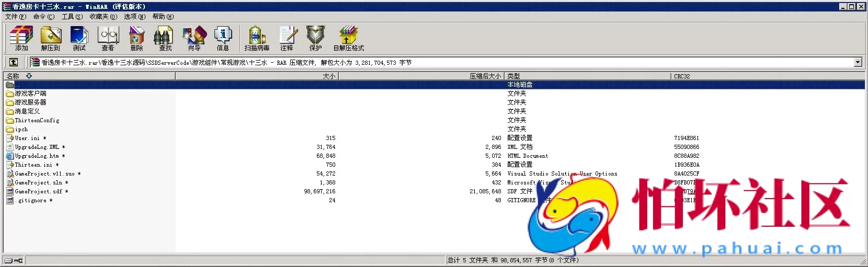Click the status bar totals text

pyautogui.click(x=513, y=260)
